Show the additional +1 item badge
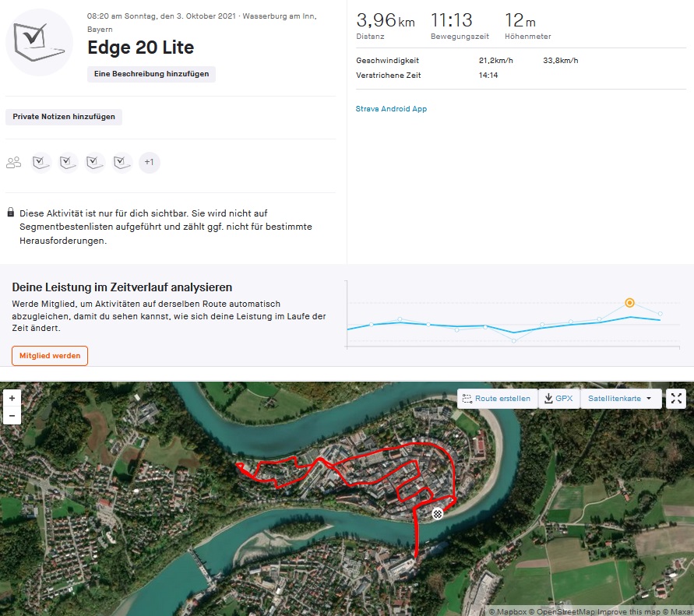This screenshot has height=616, width=694. click(150, 163)
